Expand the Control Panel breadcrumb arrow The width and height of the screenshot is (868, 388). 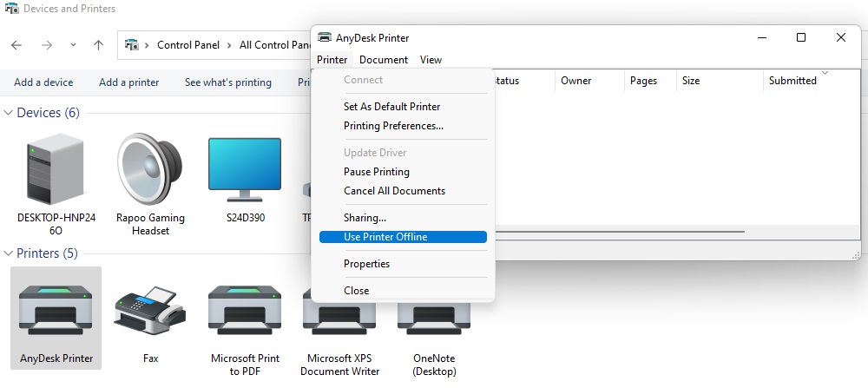tap(229, 45)
